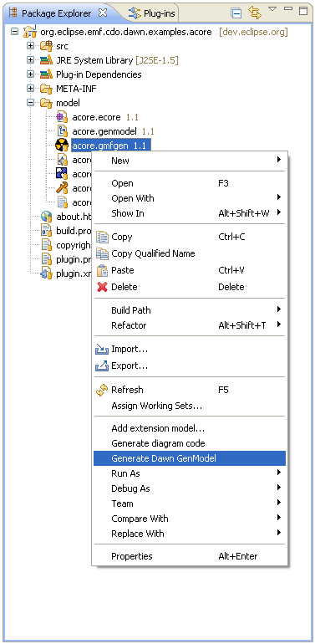Screen dimensions: 315x644
Task: Close the Package Explorer tab
Action: [103, 13]
